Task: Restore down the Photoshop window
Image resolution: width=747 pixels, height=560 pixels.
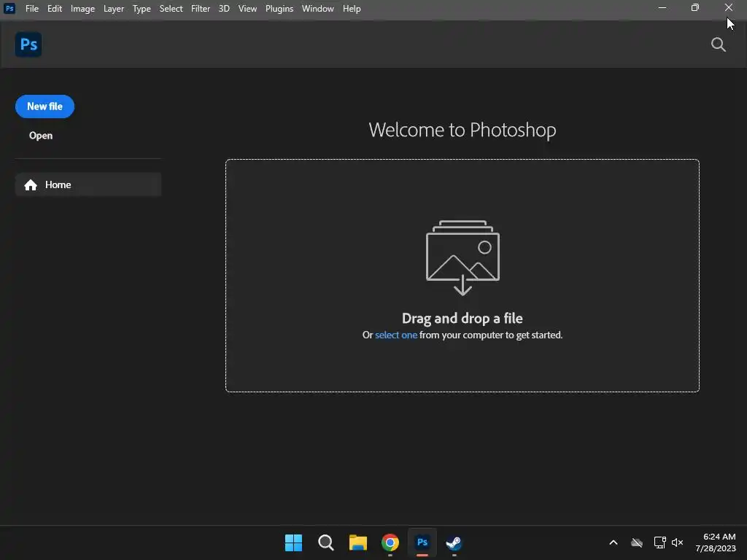Action: pyautogui.click(x=695, y=7)
